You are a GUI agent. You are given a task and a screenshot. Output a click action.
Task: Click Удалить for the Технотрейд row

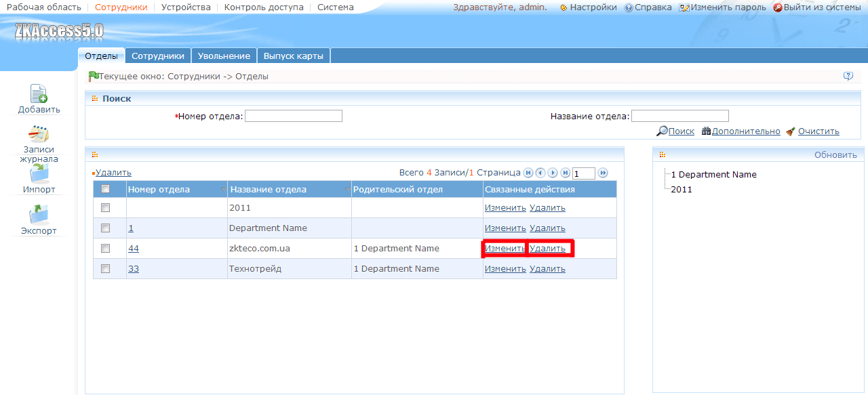pos(547,269)
